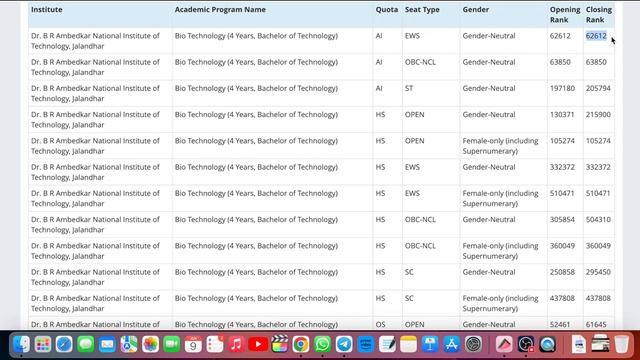The height and width of the screenshot is (360, 640).
Task: Click the Seat Type column header
Action: click(x=422, y=9)
